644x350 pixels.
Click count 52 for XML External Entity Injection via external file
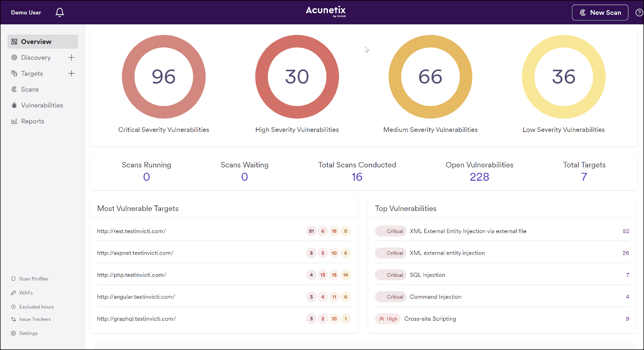pos(626,231)
